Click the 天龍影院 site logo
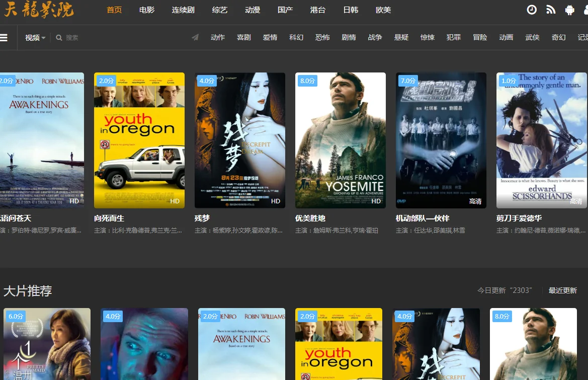The height and width of the screenshot is (380, 588). (x=39, y=10)
